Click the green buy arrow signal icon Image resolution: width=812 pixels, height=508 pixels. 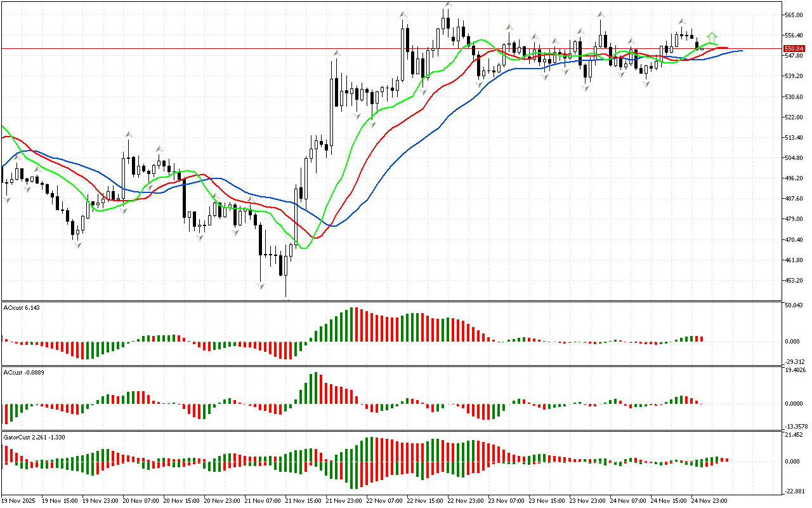712,37
